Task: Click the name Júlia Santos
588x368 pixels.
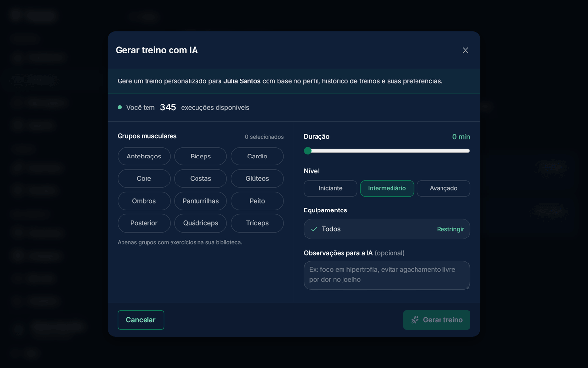Action: [242, 81]
